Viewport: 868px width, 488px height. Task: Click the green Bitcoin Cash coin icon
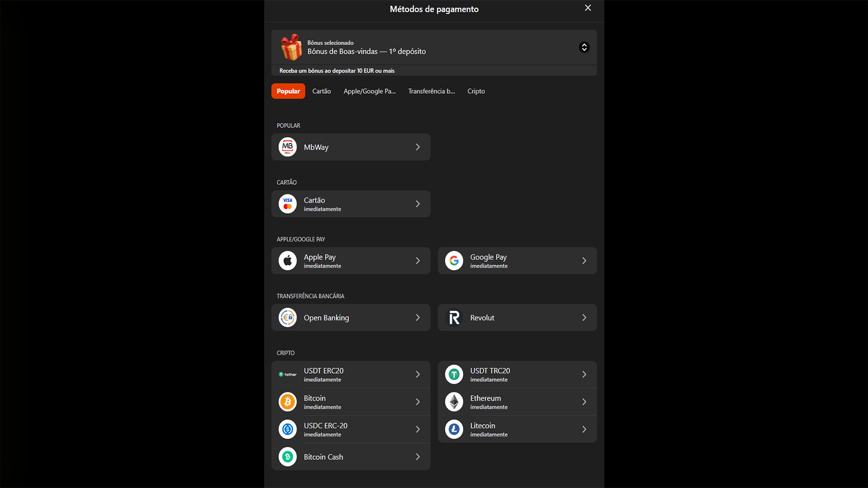(288, 457)
